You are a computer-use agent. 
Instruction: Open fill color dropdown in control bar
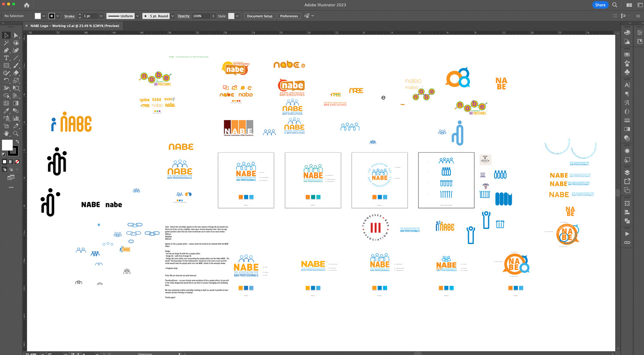click(44, 16)
